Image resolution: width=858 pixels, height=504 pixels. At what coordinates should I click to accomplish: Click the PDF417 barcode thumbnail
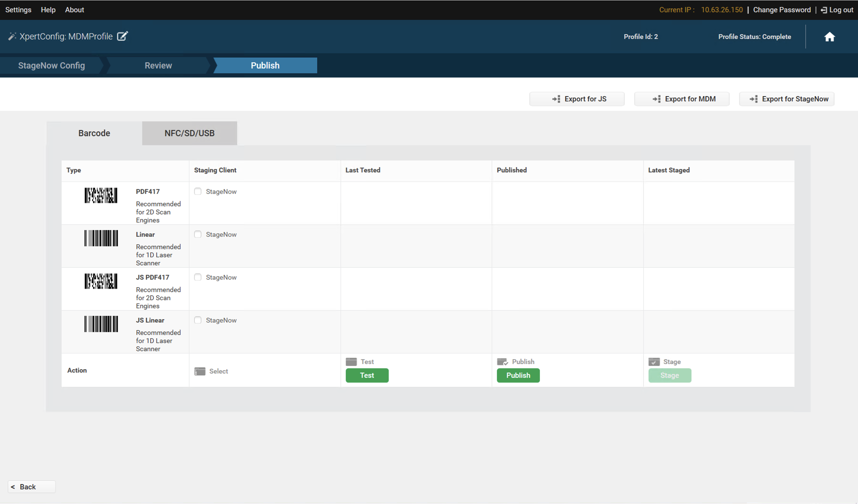[x=101, y=195]
